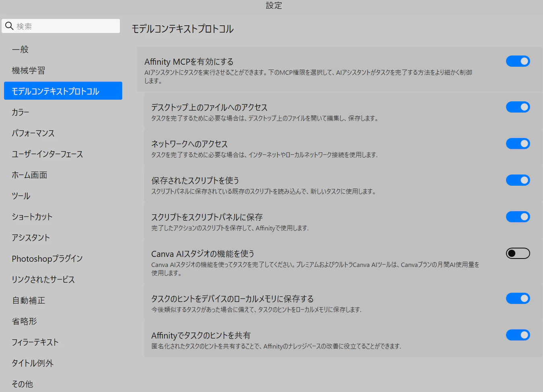Go to the アシスタント settings category
Screen dimensions: 543x392
tap(63, 238)
